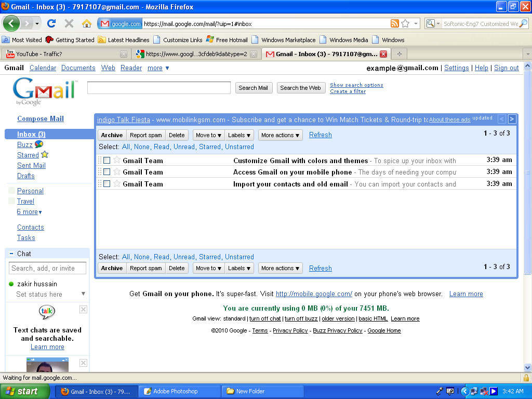This screenshot has width=532, height=399.
Task: Open the bottom More actions dropdown
Action: (280, 268)
